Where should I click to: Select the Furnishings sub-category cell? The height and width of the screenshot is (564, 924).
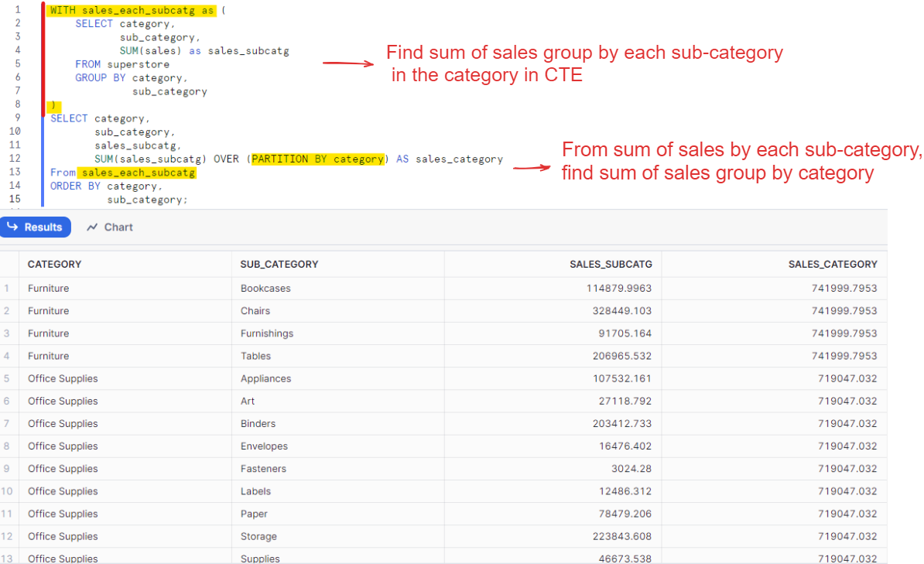(x=267, y=333)
